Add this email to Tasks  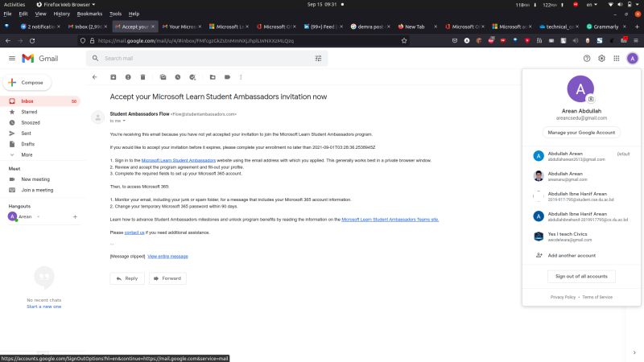(192, 77)
